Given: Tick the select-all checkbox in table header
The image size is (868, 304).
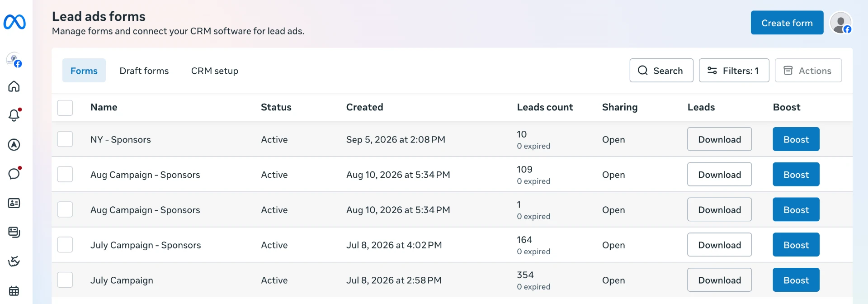Looking at the screenshot, I should tap(65, 108).
